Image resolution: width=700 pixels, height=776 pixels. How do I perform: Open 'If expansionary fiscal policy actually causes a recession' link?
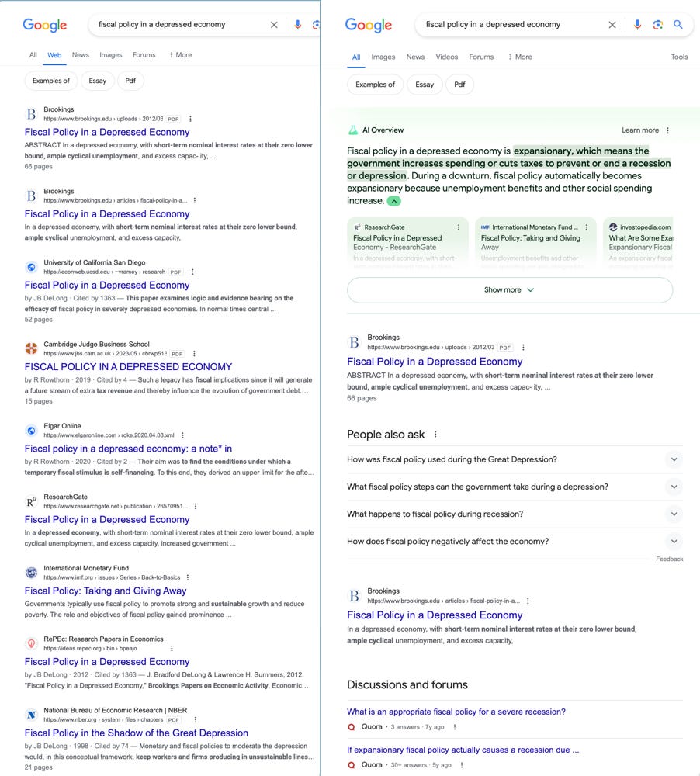pos(463,750)
